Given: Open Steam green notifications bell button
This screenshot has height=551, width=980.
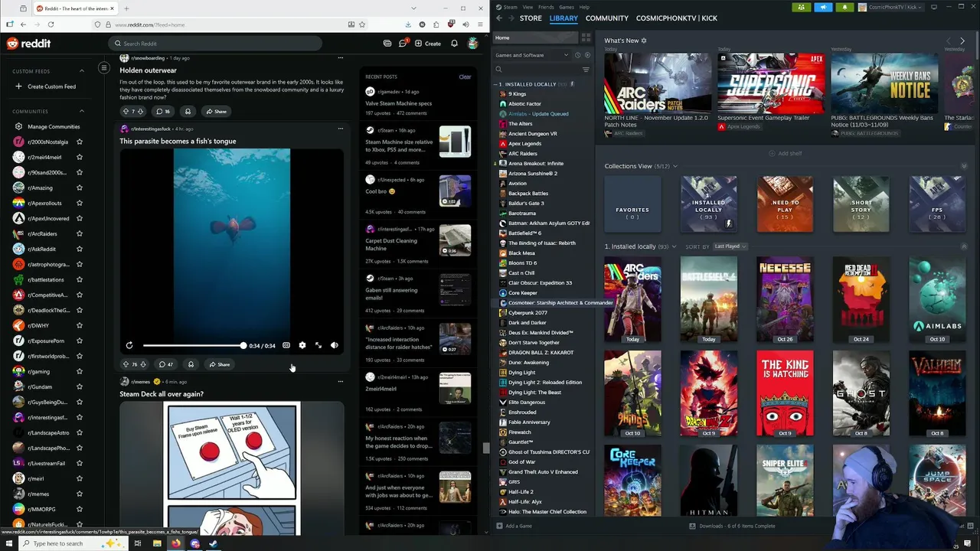Looking at the screenshot, I should [x=844, y=7].
